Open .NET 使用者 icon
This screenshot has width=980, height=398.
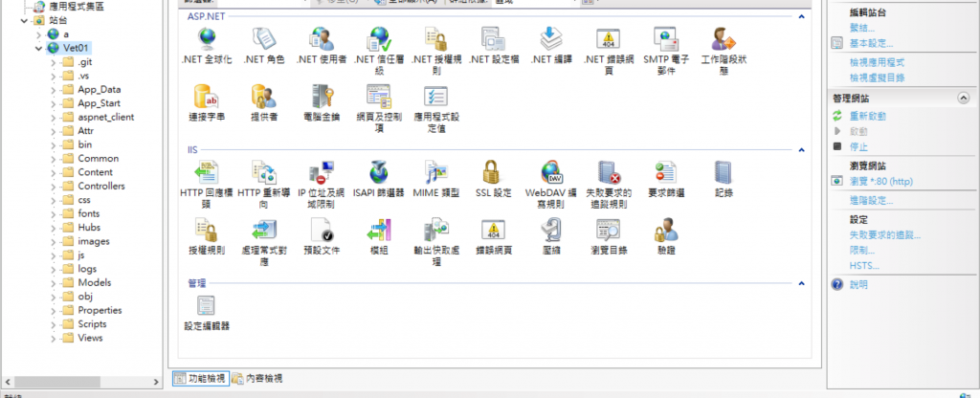pyautogui.click(x=322, y=39)
